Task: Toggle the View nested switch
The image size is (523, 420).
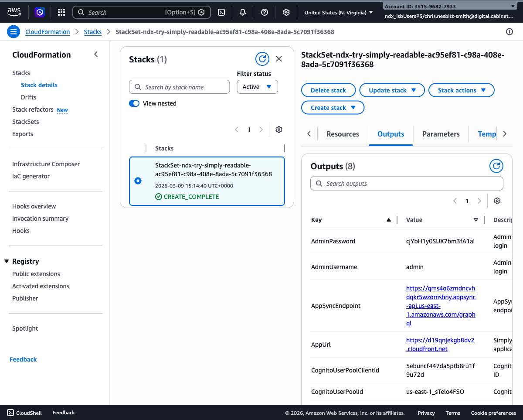Action: [134, 103]
